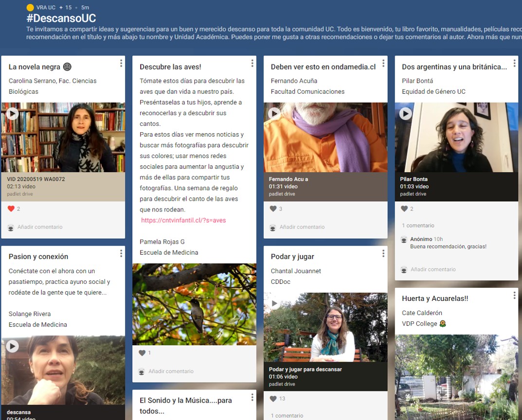Screen dimensions: 522x420
Task: Open three-dot menu on Pasion y conexión
Action: (121, 253)
